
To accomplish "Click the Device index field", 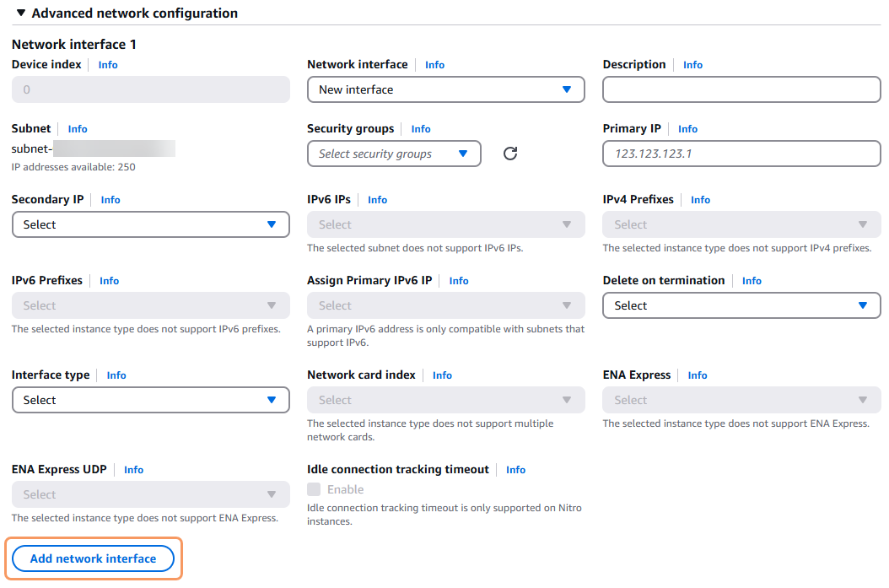I will 150,89.
